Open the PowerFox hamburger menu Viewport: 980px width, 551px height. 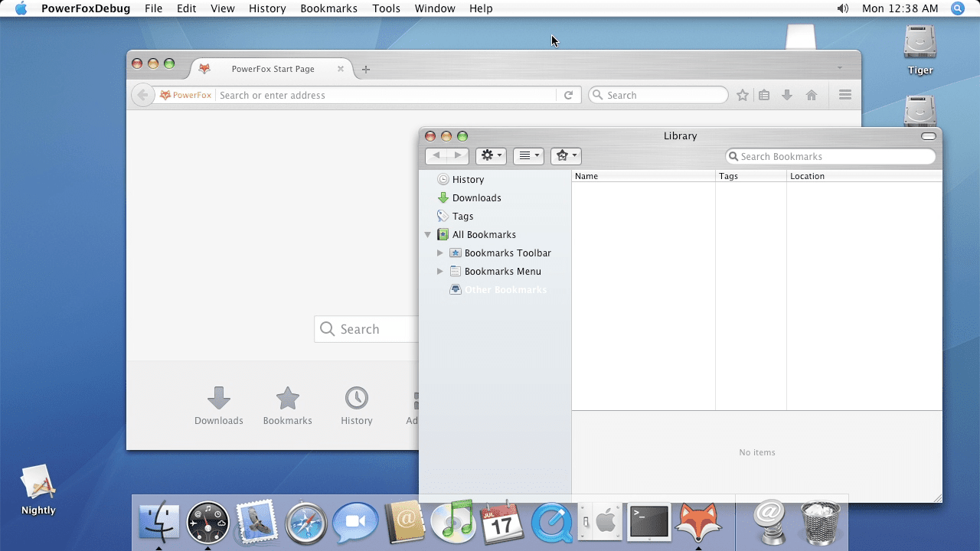pyautogui.click(x=845, y=95)
